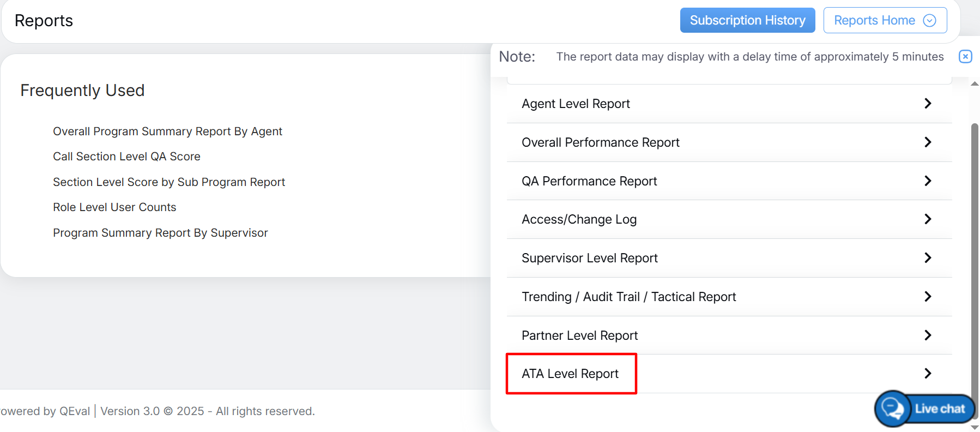Open the Live chat widget
The width and height of the screenshot is (980, 432).
tap(925, 409)
